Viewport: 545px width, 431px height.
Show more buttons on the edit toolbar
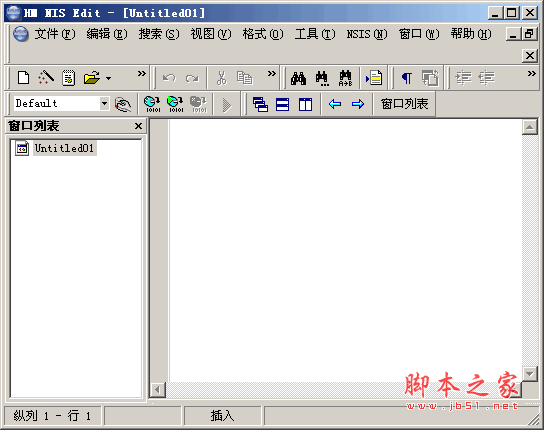pos(271,74)
